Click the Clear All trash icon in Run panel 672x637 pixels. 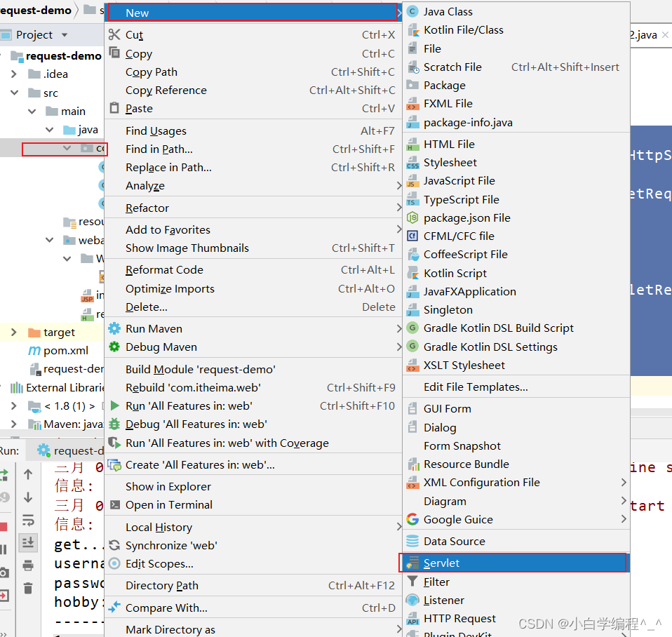tap(28, 588)
